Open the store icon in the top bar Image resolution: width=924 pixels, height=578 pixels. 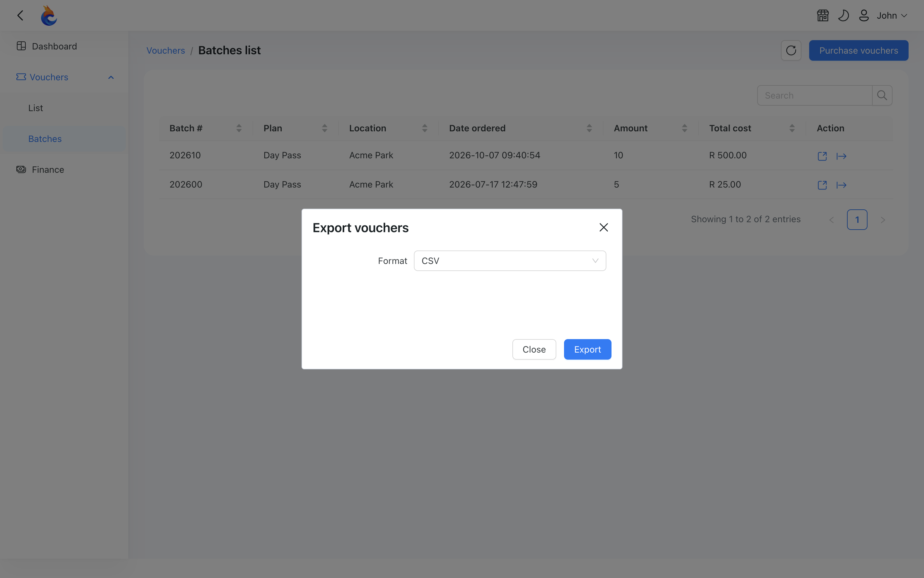823,16
